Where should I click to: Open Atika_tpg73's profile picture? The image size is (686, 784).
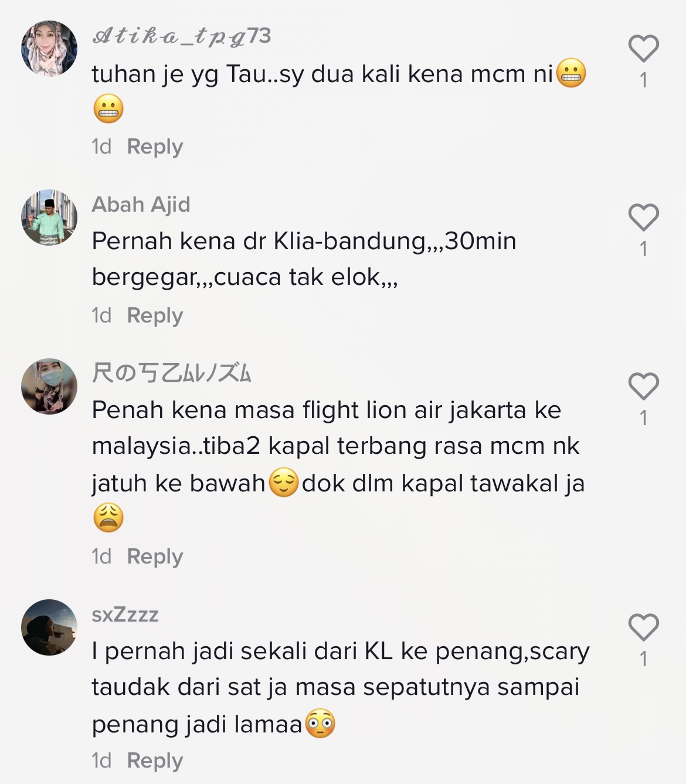pos(49,49)
